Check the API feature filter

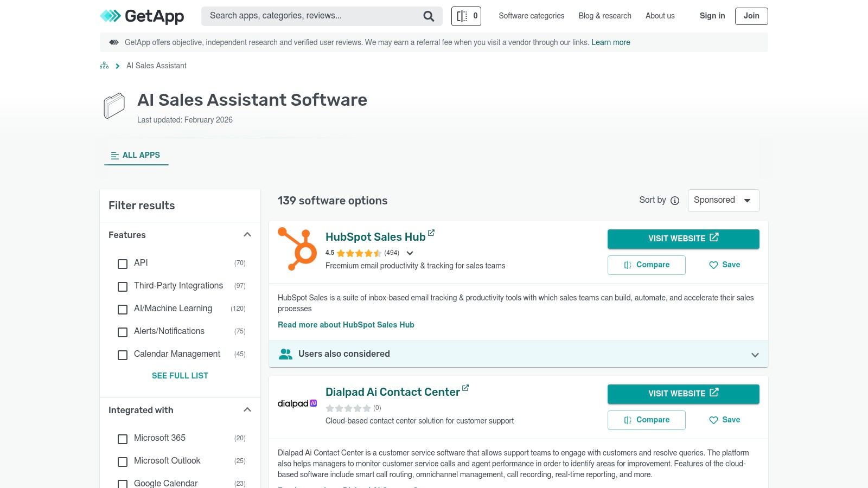coord(123,264)
